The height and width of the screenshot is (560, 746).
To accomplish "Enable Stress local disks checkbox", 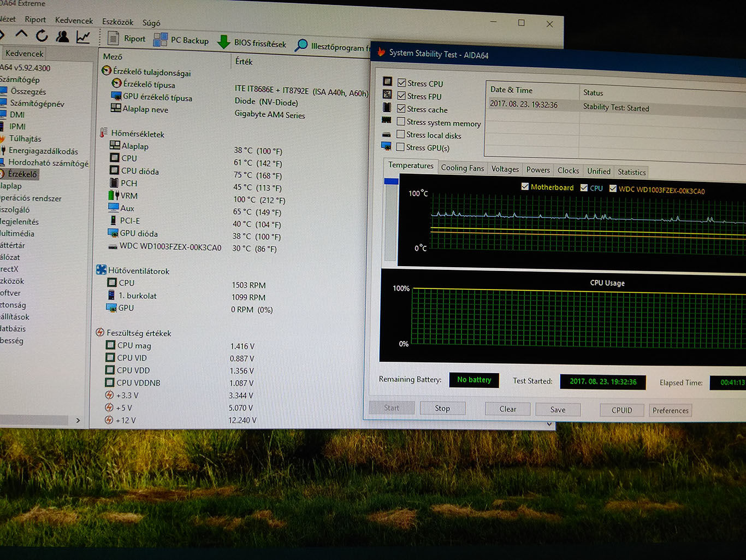I will pos(401,134).
